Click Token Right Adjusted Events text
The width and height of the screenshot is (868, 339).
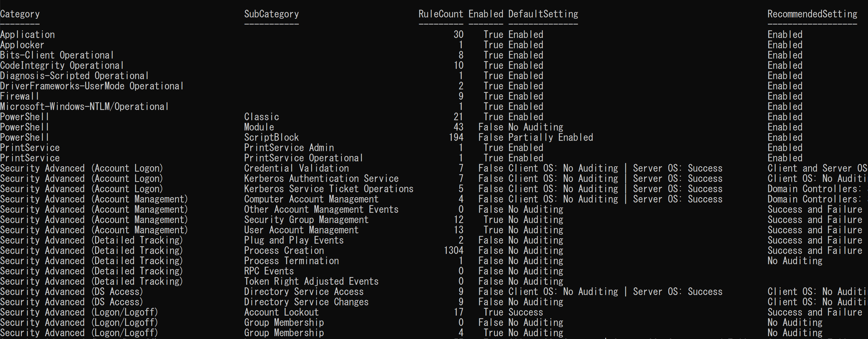(x=311, y=281)
